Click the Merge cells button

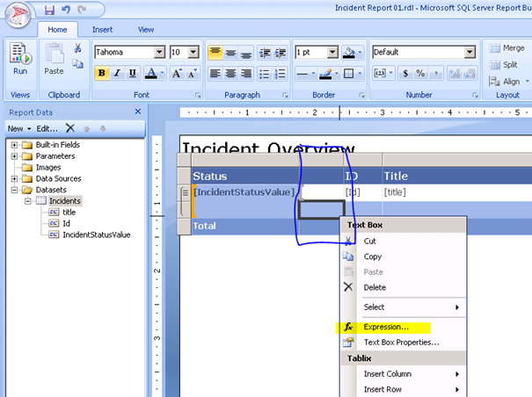506,48
